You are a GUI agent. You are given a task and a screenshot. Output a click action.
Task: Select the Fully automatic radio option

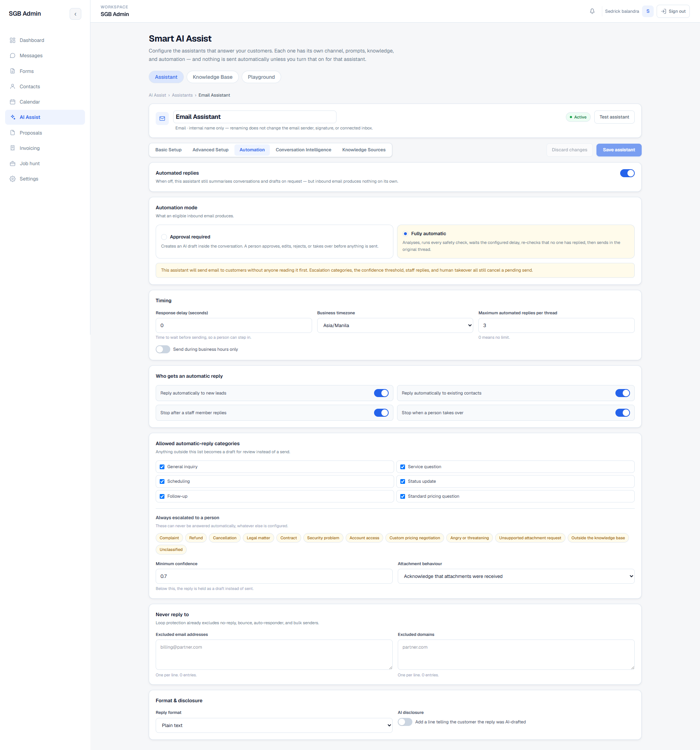(405, 233)
